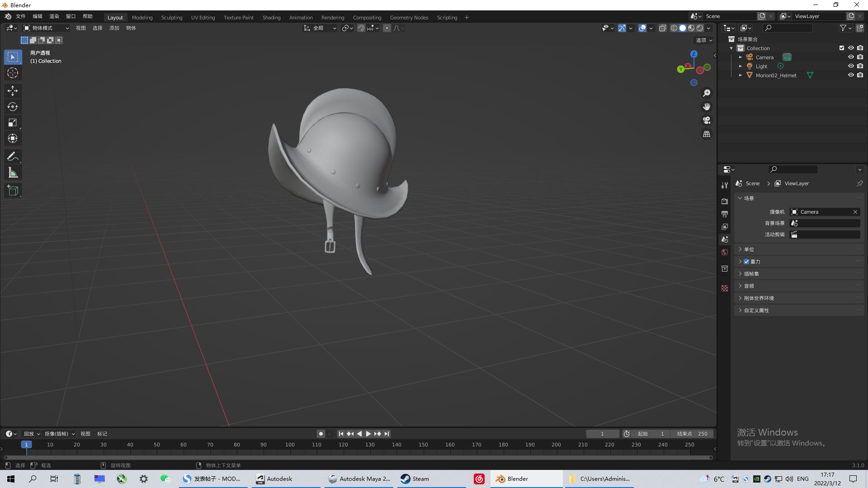This screenshot has height=488, width=868.
Task: Toggle X-ray display in viewport header
Action: (x=662, y=28)
